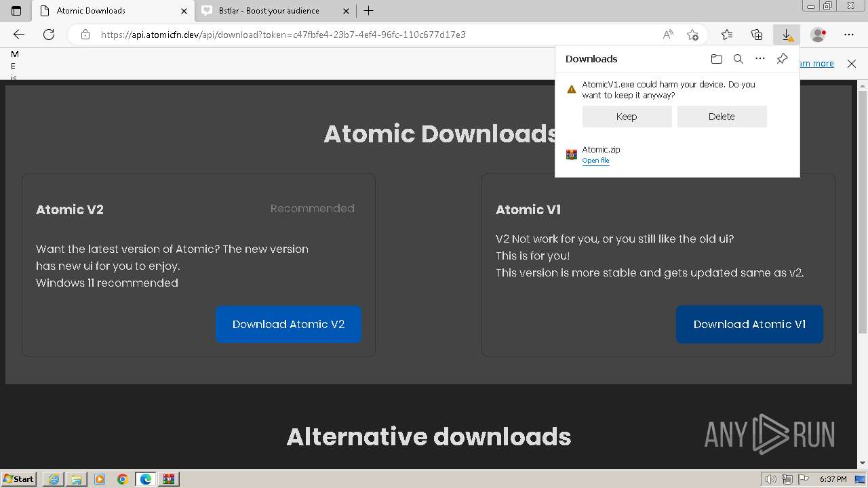Open the browser profile avatar

[x=818, y=35]
